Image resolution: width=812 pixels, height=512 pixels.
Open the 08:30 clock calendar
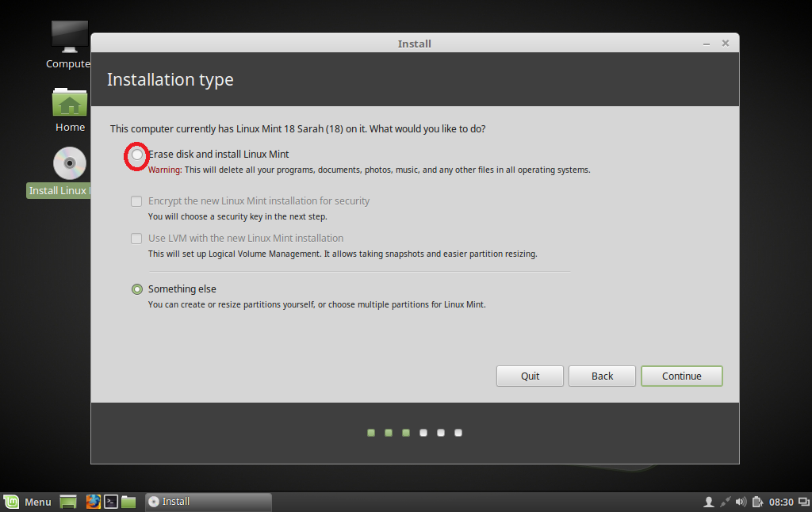(x=781, y=502)
